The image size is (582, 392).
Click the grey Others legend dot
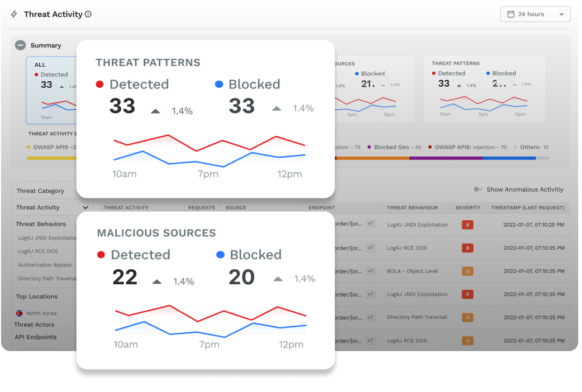[515, 146]
